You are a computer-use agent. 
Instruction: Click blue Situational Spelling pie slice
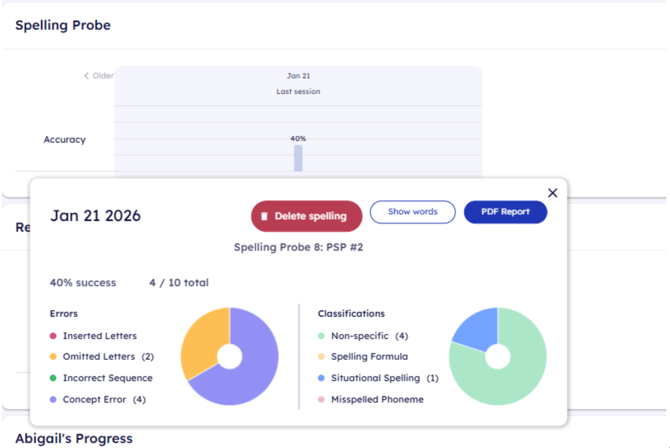coord(472,328)
